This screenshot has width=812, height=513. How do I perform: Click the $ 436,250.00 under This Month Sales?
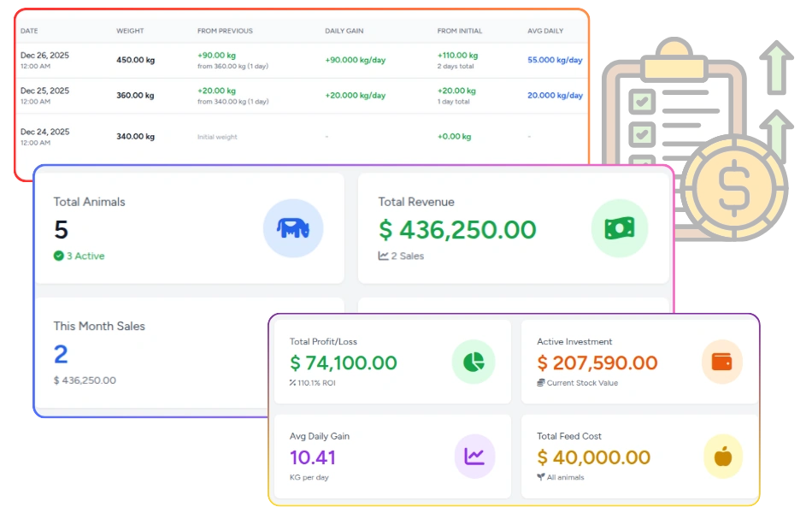click(85, 380)
